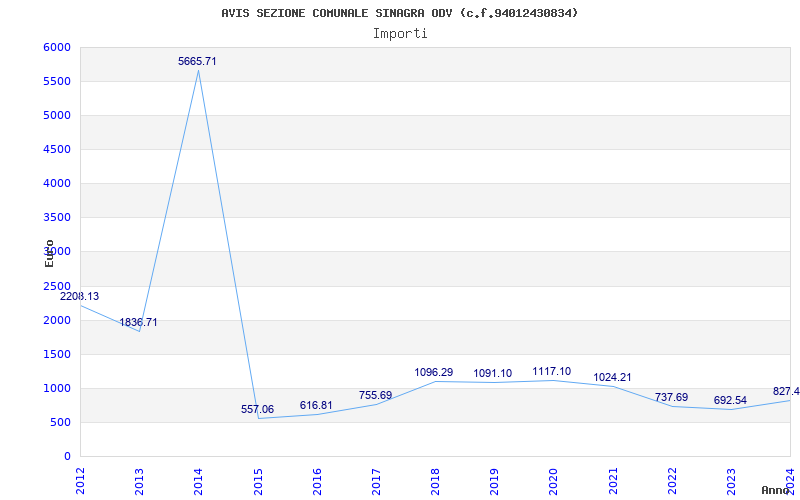Click the 2019 x-axis year label
The image size is (800, 500).
point(494,481)
